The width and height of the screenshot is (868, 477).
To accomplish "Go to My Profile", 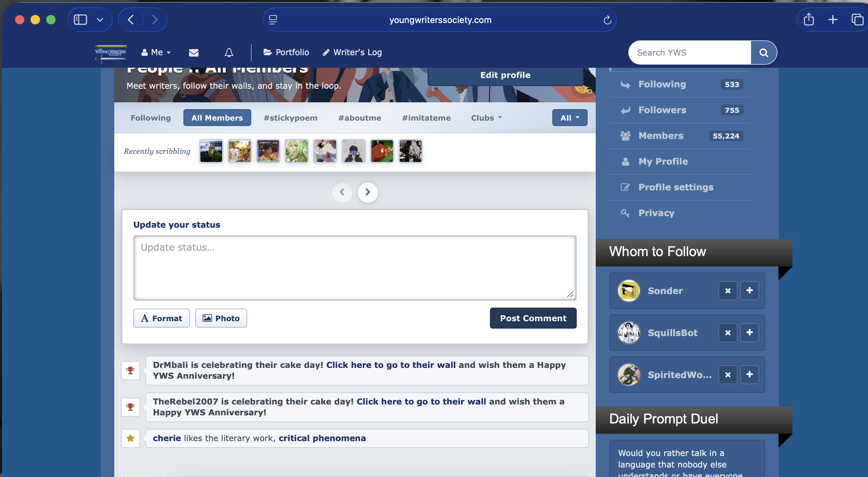I will coord(680,162).
